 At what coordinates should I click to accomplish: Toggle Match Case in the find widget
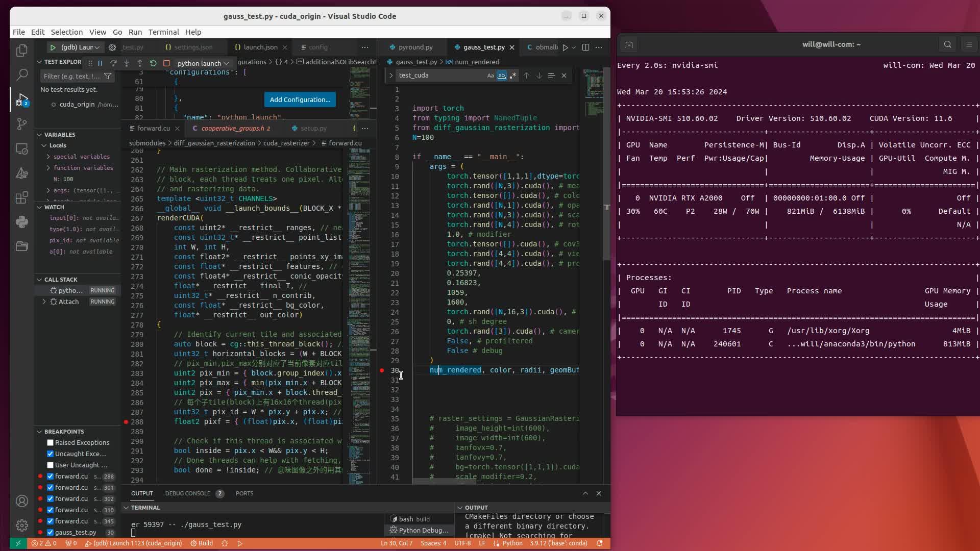[x=489, y=75]
